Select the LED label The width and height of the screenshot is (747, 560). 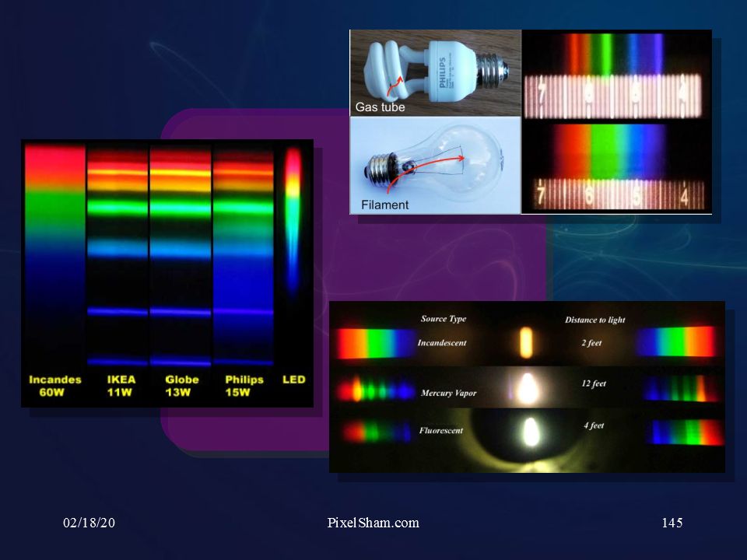293,380
